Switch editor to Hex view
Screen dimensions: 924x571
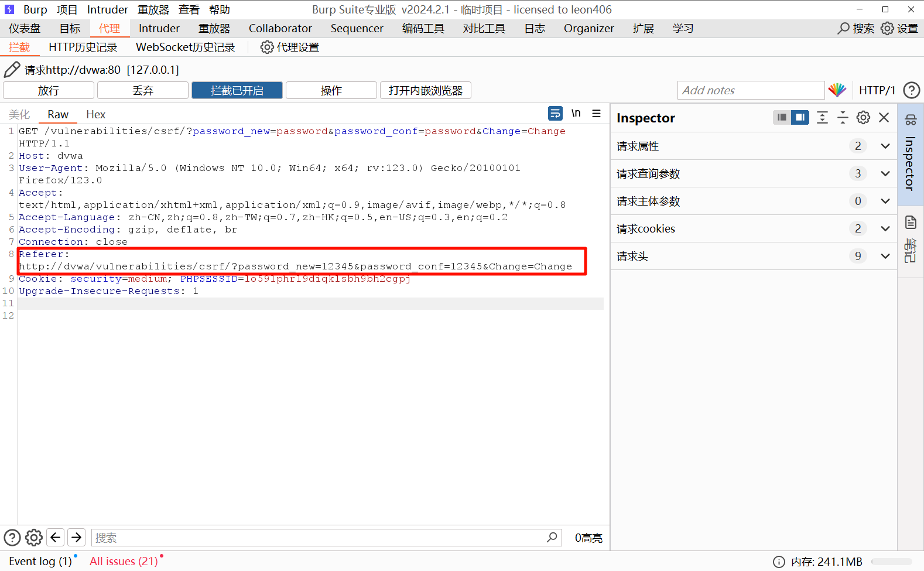(95, 114)
